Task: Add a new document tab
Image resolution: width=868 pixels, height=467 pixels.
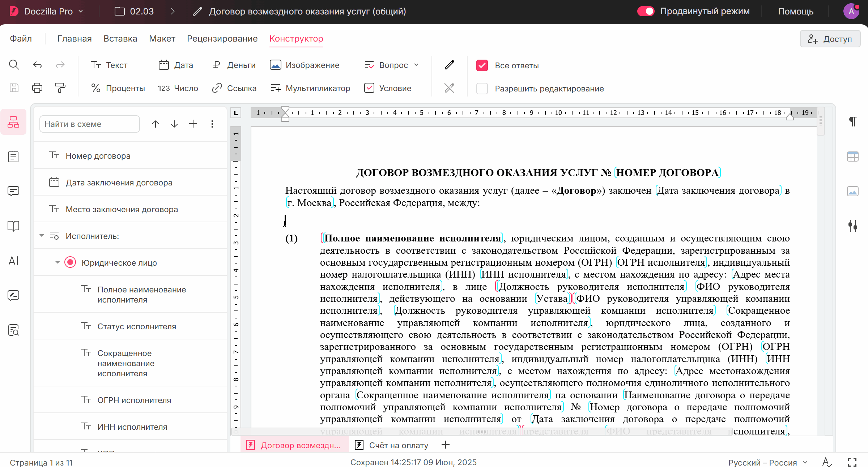Action: click(446, 445)
